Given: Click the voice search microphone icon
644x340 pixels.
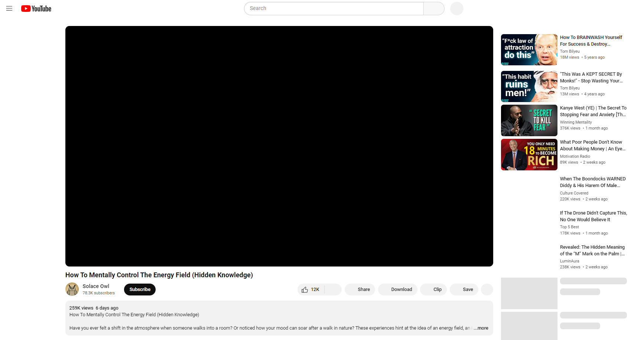Looking at the screenshot, I should pos(456,8).
